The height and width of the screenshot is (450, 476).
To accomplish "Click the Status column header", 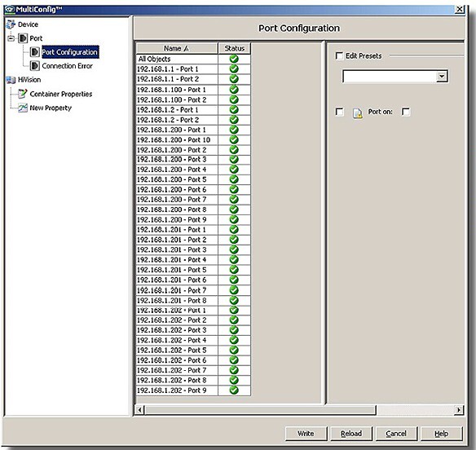I will [235, 48].
